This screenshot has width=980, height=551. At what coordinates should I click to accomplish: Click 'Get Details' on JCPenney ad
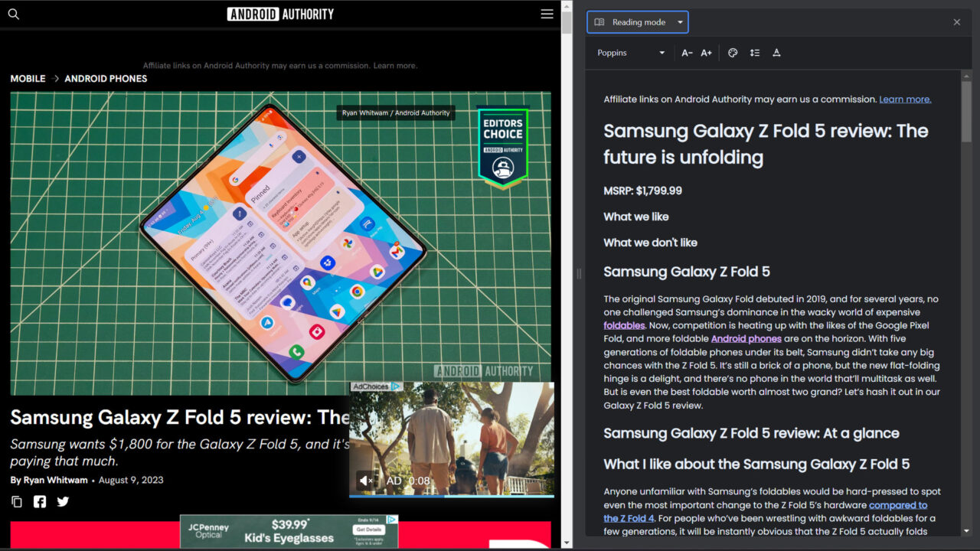pyautogui.click(x=369, y=530)
